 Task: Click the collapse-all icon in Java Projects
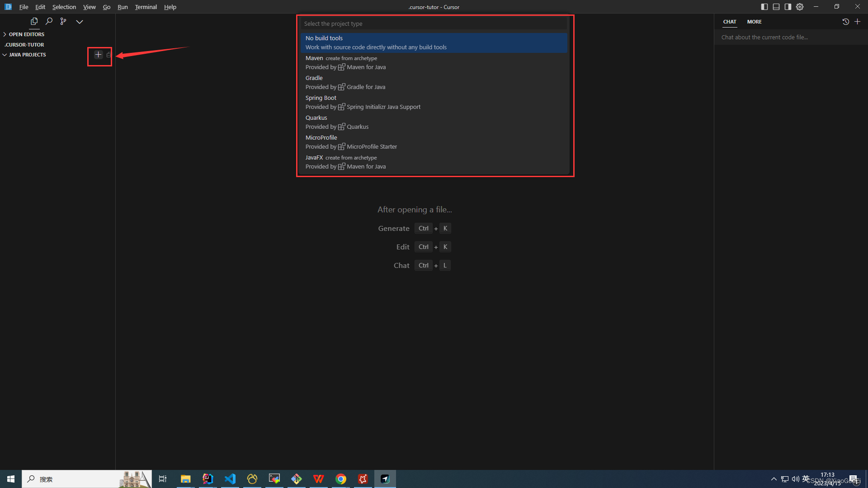coord(109,55)
